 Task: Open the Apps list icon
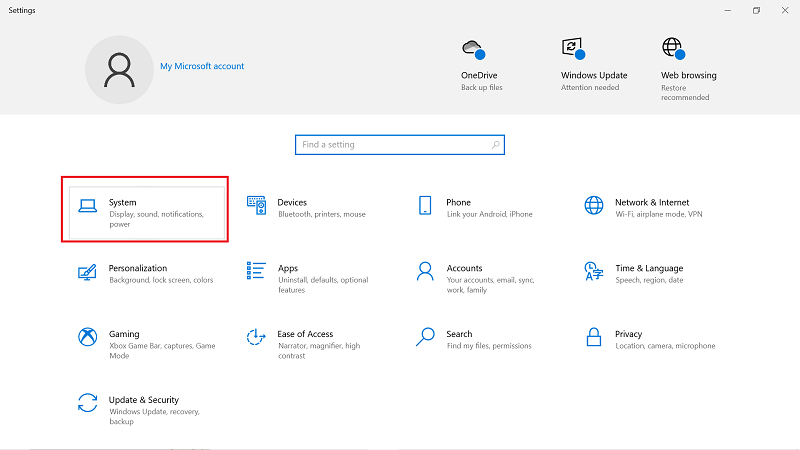click(256, 271)
